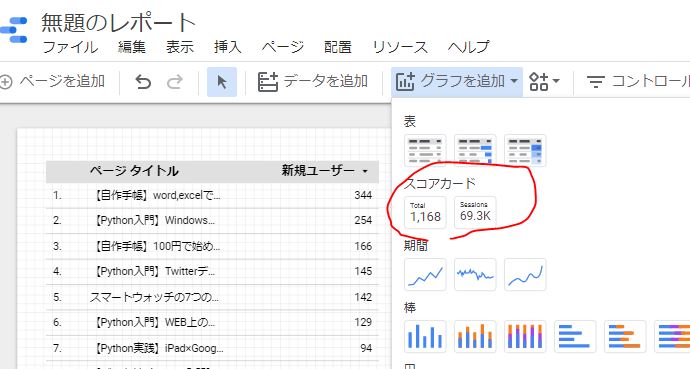Click the データを追加 button

312,82
